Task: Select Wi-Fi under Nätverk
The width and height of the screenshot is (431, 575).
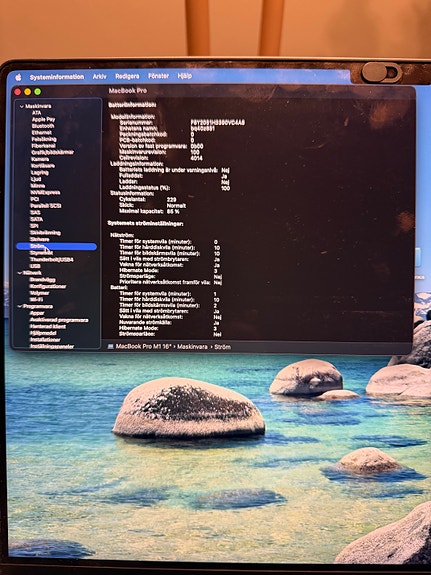Action: 36,299
